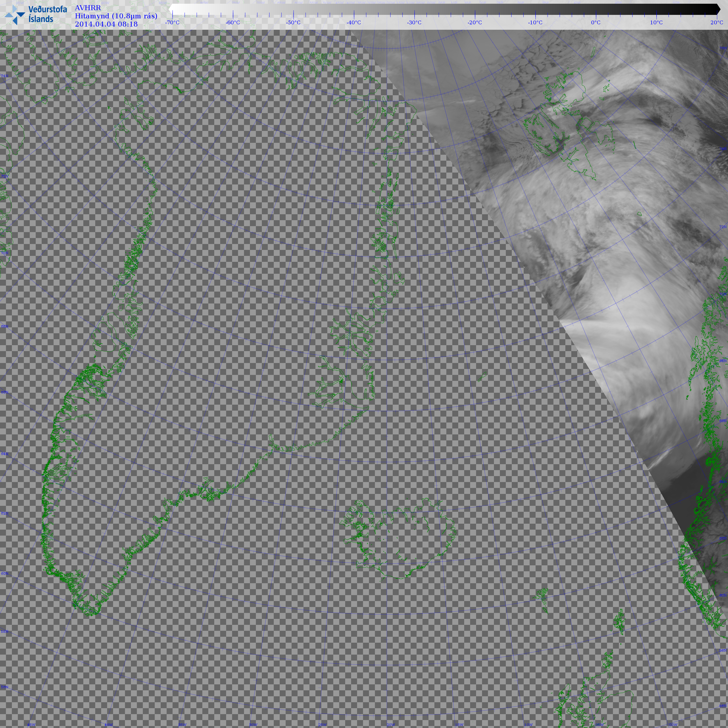Click the 0°C mark on temperature scale
The image size is (728, 728).
coord(596,22)
